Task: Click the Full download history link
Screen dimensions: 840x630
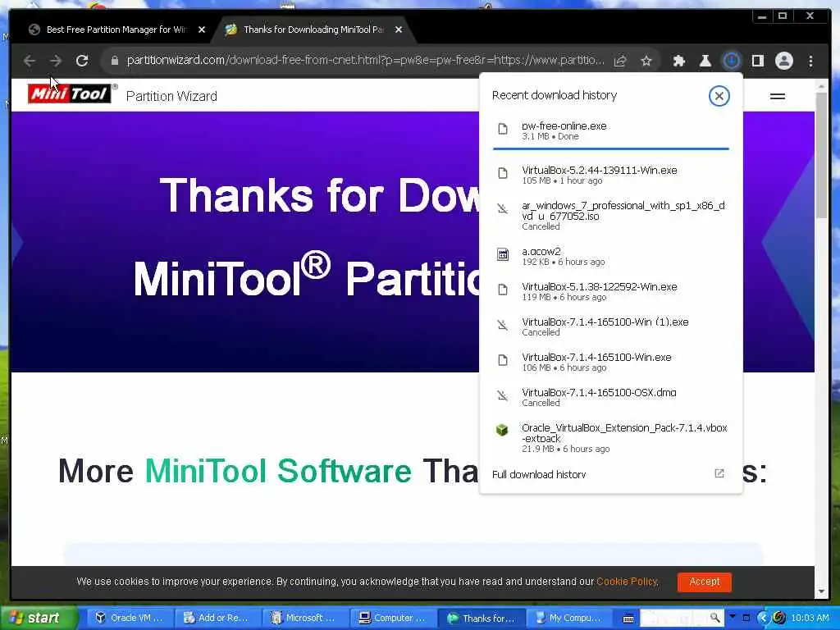Action: point(539,474)
